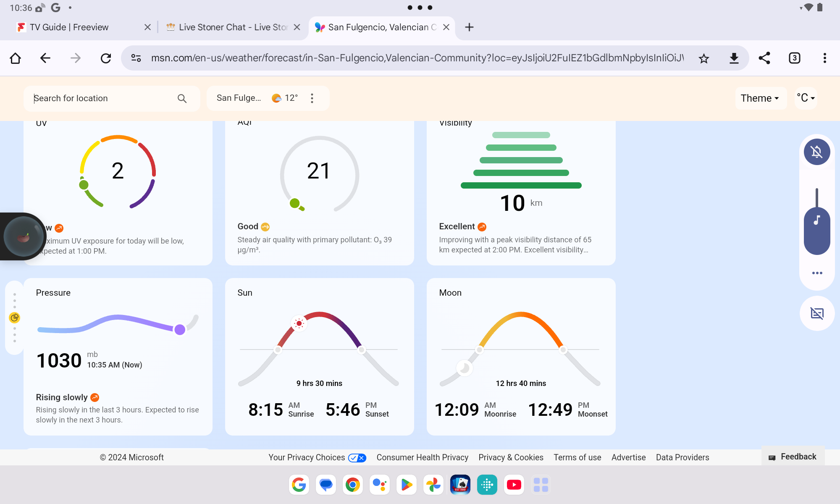Screen dimensions: 840x504
Task: Expand the Theme dropdown
Action: 760,98
